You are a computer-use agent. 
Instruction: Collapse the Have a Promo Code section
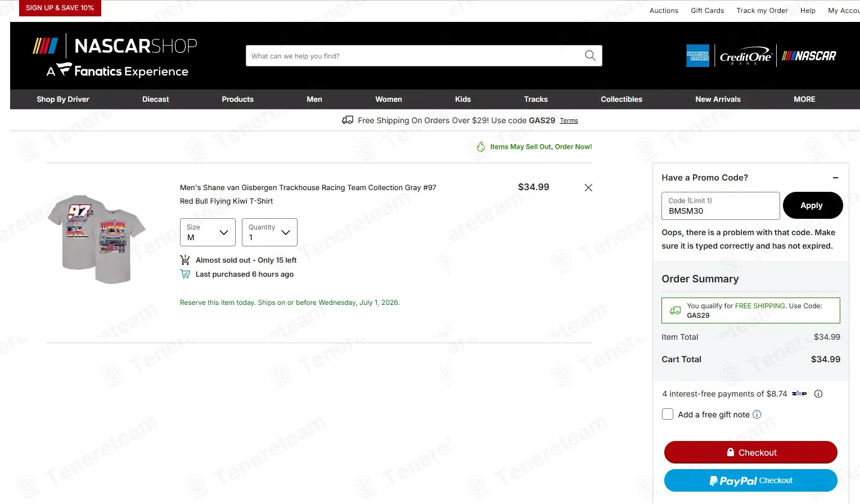(x=835, y=178)
